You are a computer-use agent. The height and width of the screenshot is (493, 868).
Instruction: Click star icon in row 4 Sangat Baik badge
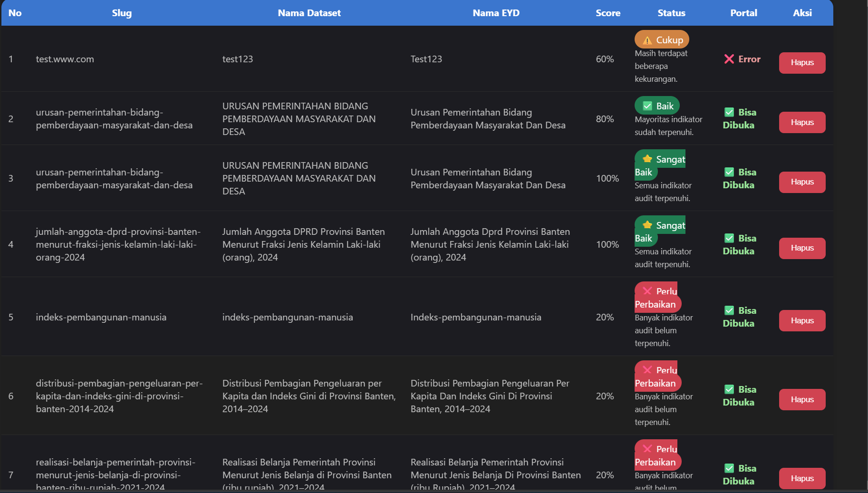(647, 225)
